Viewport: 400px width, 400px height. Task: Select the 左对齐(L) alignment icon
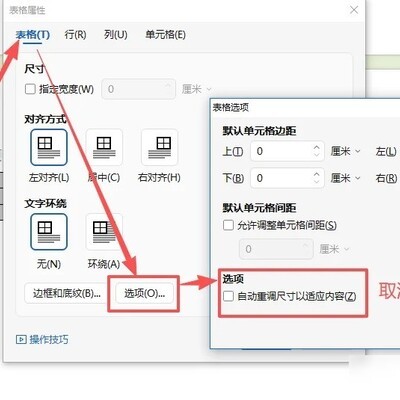pyautogui.click(x=49, y=147)
